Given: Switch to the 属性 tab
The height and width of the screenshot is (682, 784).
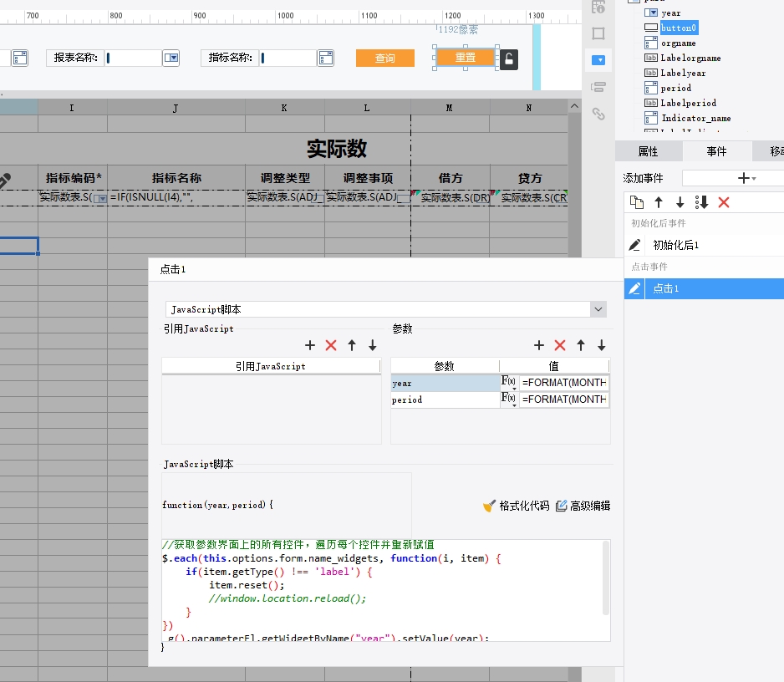Looking at the screenshot, I should point(649,151).
